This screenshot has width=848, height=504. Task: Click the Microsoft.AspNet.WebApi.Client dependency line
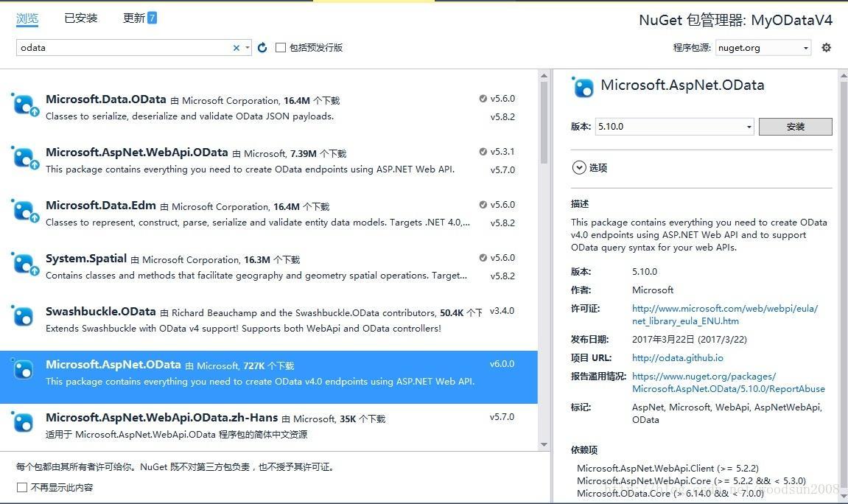click(668, 469)
